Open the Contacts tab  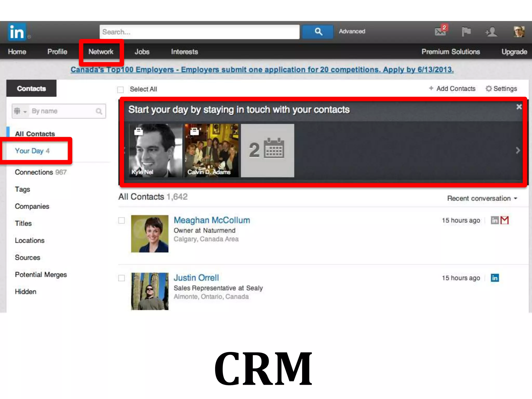click(x=31, y=88)
